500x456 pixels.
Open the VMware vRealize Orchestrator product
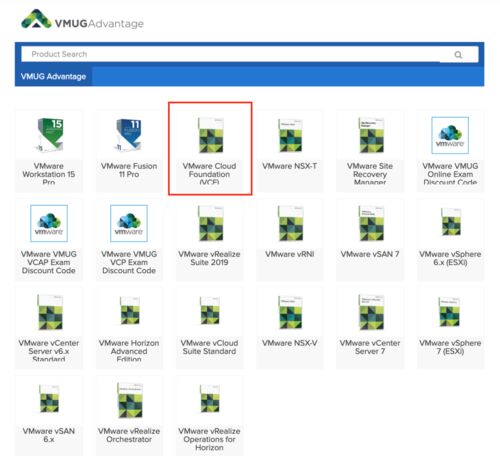tap(129, 415)
